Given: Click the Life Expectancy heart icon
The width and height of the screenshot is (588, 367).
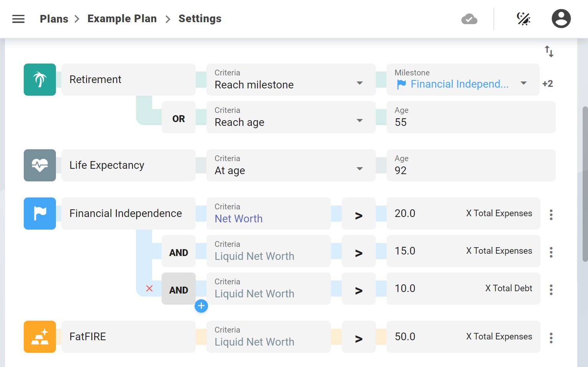Looking at the screenshot, I should [x=40, y=165].
